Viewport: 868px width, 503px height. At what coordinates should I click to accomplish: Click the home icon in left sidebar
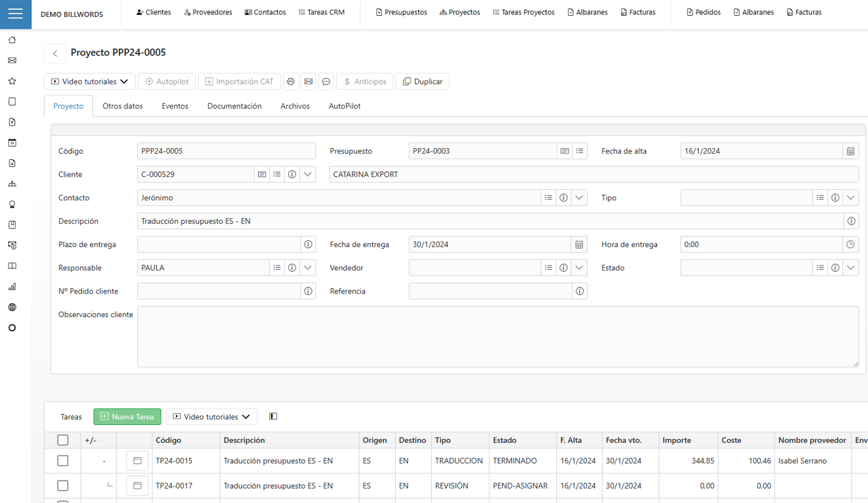pyautogui.click(x=12, y=40)
